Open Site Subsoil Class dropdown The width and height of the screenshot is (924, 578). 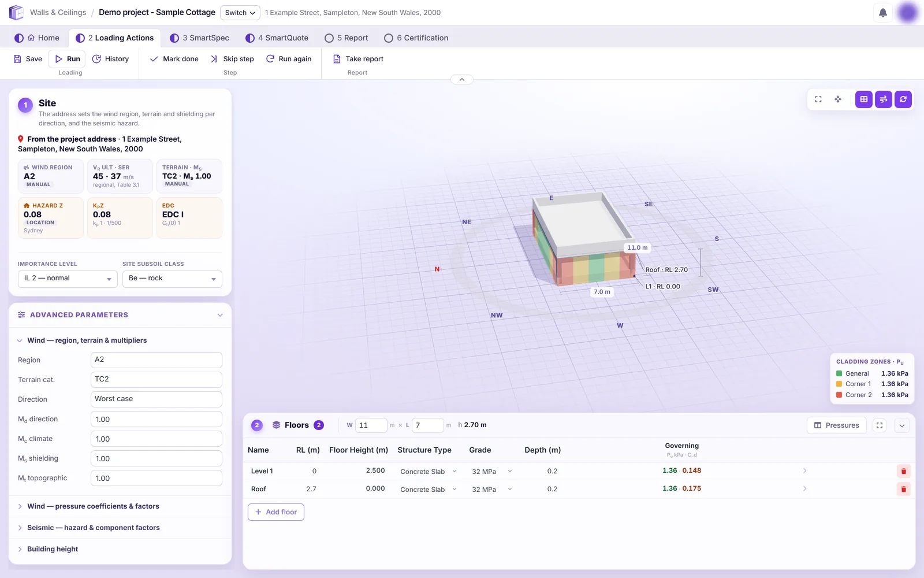click(172, 279)
